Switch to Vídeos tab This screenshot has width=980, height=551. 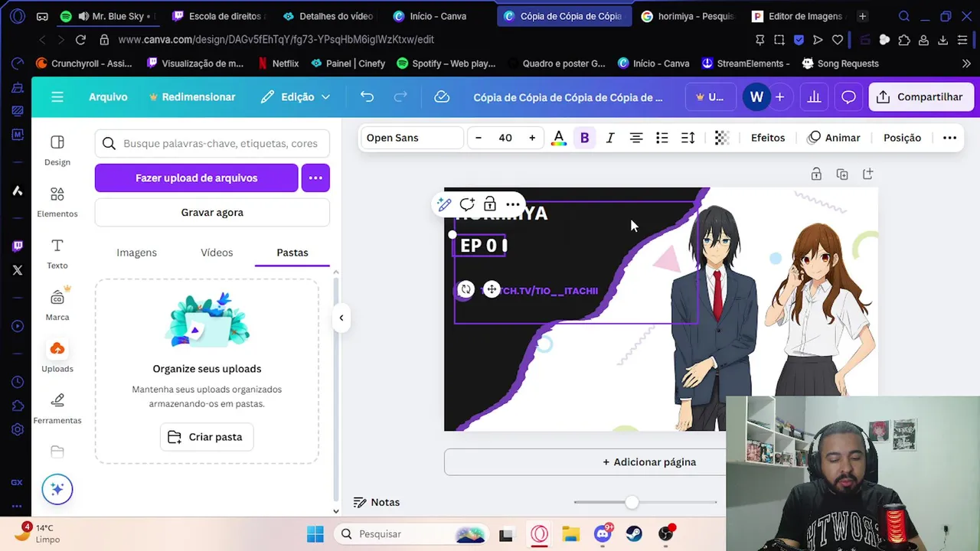click(217, 253)
